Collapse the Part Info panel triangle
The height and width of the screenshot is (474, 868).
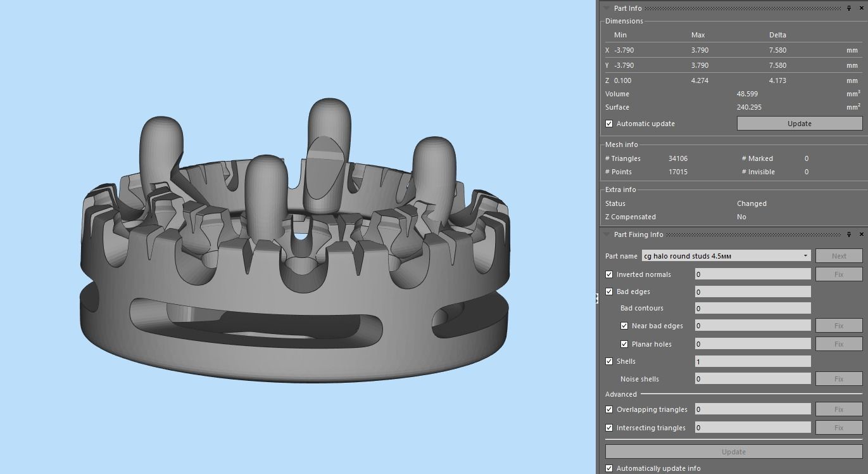[607, 8]
